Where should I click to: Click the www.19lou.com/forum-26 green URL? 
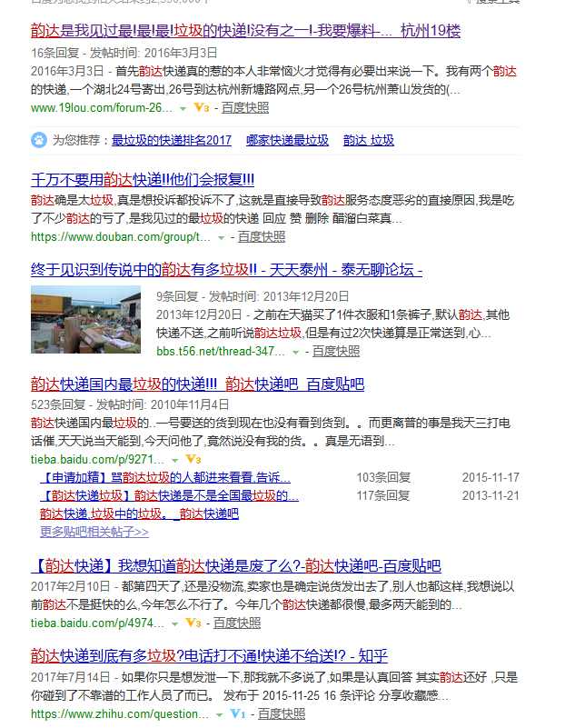(102, 108)
